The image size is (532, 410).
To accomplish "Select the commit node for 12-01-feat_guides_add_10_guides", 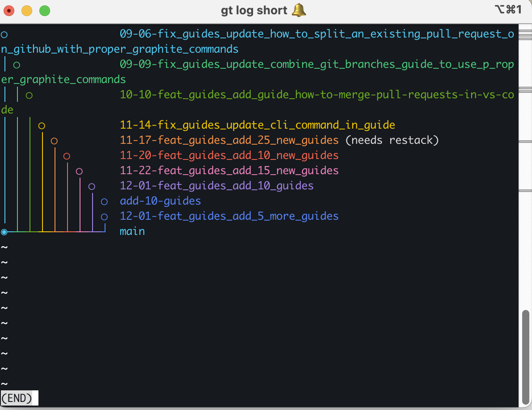I will (x=92, y=186).
